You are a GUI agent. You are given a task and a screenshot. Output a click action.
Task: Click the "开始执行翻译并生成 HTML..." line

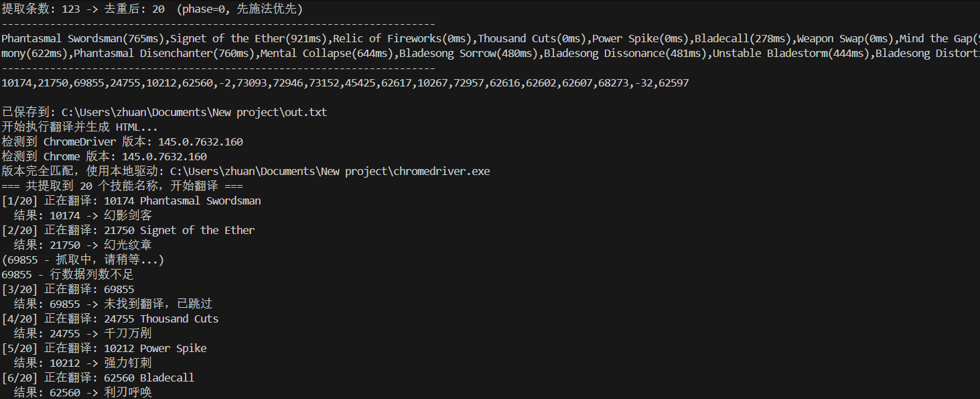coord(80,127)
